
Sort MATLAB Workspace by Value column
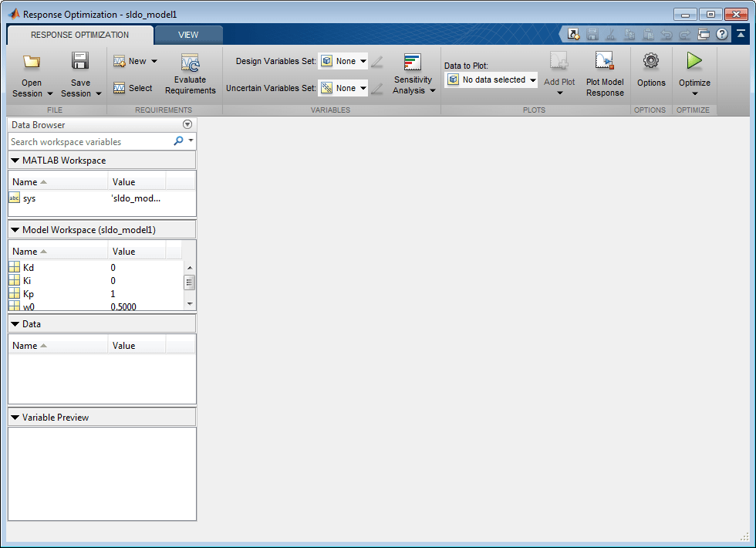(137, 182)
